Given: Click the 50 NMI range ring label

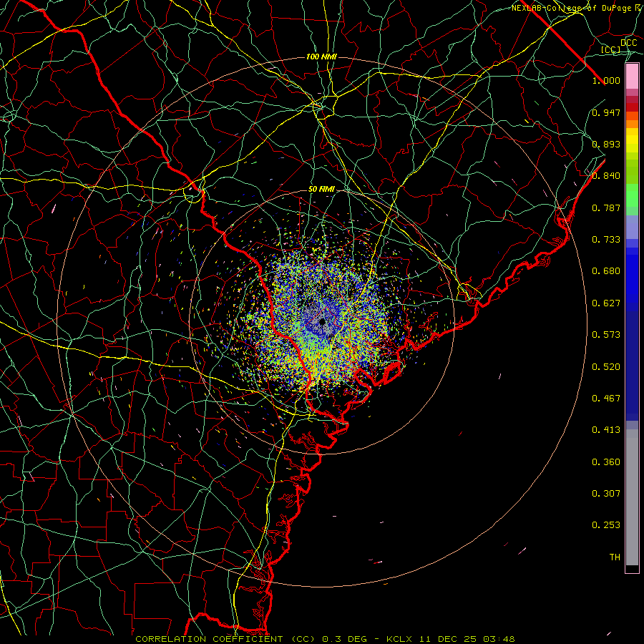Looking at the screenshot, I should click(x=321, y=190).
